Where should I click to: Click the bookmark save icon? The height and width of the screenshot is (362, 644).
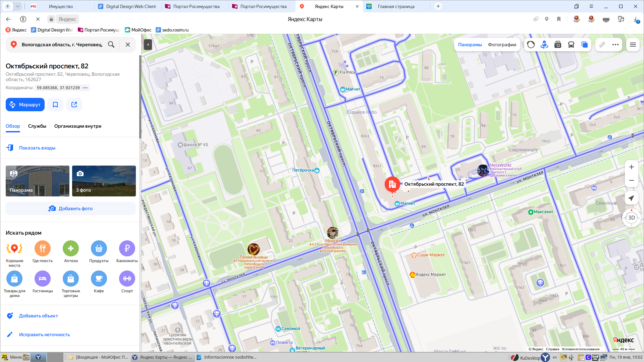pos(55,105)
